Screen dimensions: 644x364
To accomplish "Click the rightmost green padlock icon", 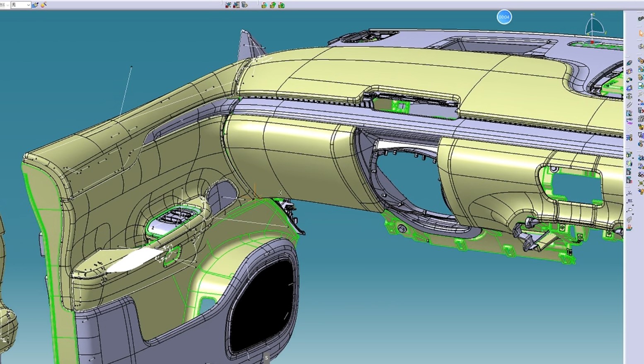I will pos(281,5).
